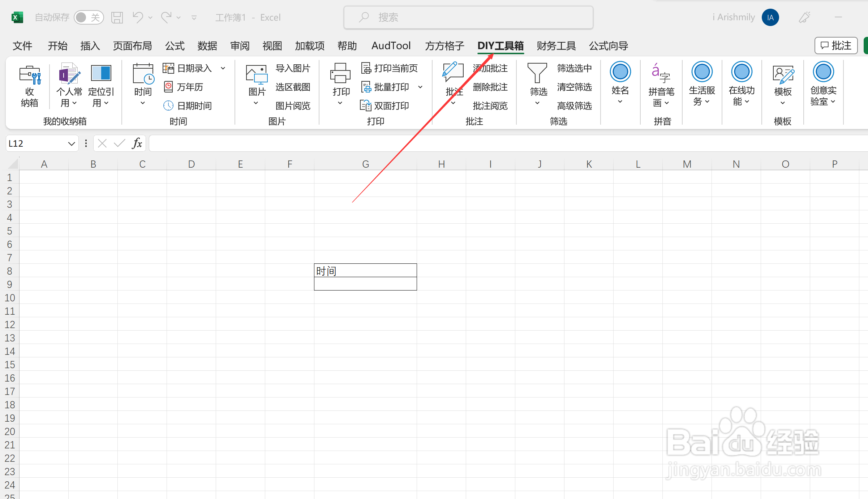868x499 pixels.
Task: Click the 姓名 circle icon
Action: 620,72
